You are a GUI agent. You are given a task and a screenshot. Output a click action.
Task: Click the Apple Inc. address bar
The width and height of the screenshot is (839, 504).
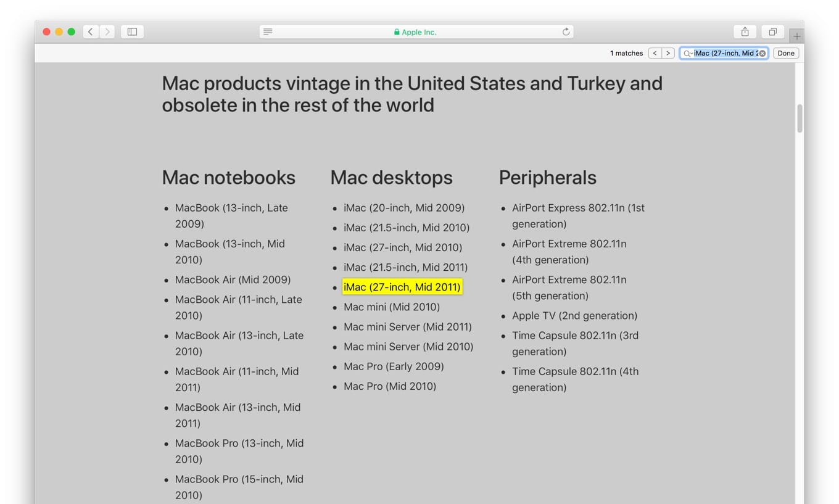pos(416,31)
